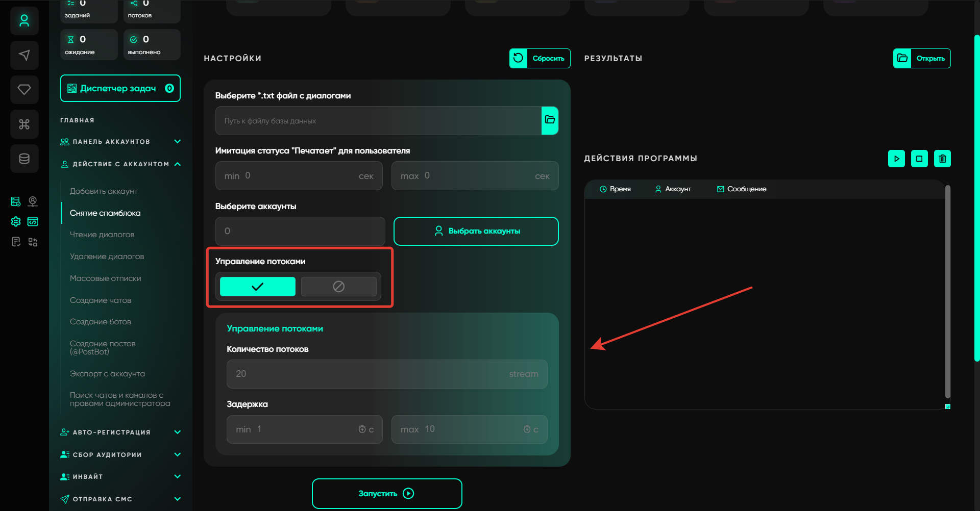Click the command key icon in sidebar
980x511 pixels.
(24, 124)
